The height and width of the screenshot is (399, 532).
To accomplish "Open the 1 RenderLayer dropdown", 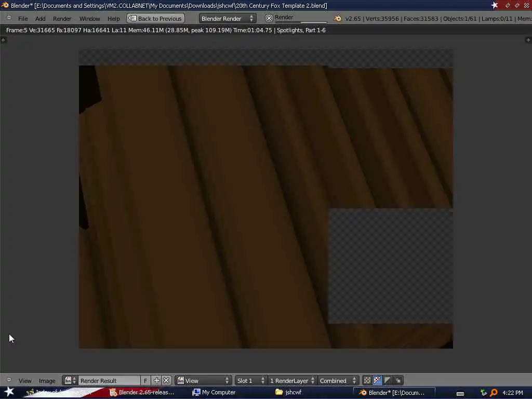I will coord(292,380).
